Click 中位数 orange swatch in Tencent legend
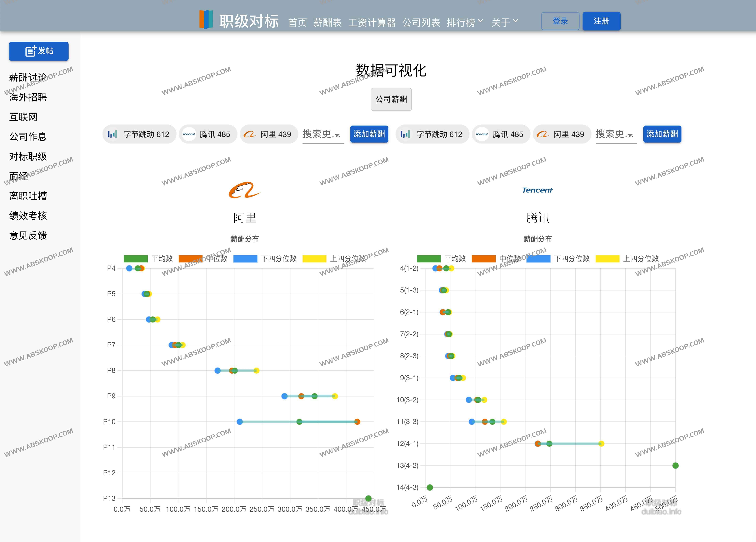The image size is (756, 542). pos(483,259)
